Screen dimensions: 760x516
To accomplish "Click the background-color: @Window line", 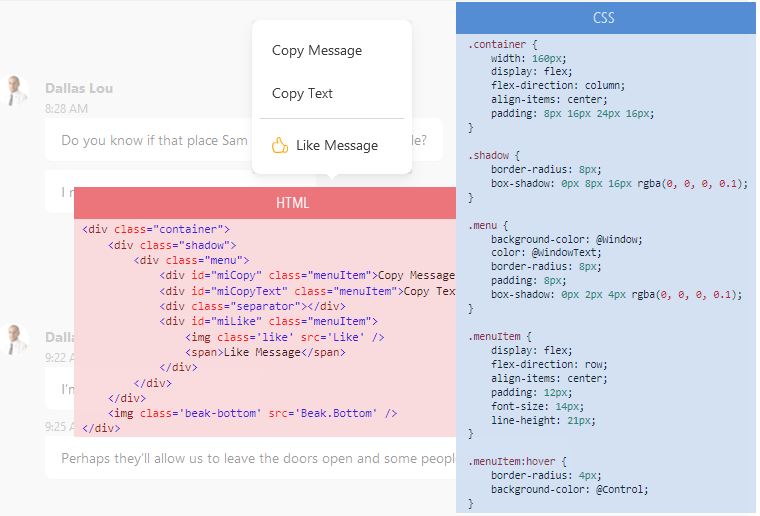I will (x=567, y=239).
